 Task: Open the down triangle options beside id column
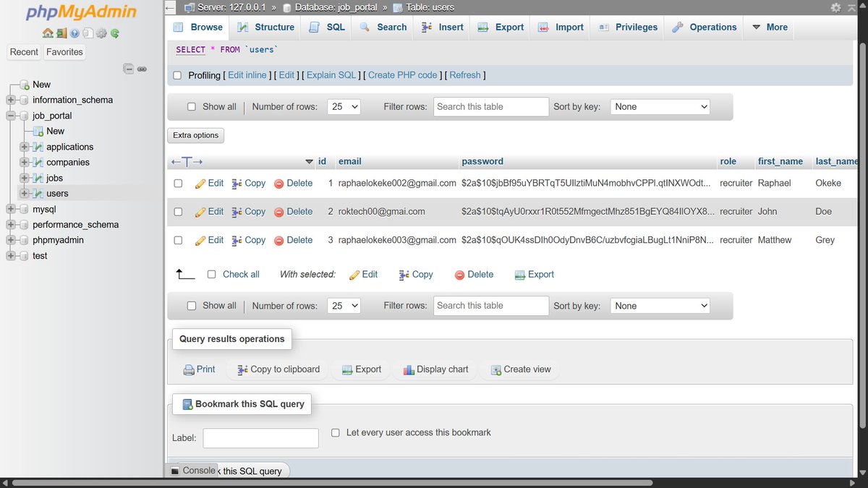click(x=310, y=162)
